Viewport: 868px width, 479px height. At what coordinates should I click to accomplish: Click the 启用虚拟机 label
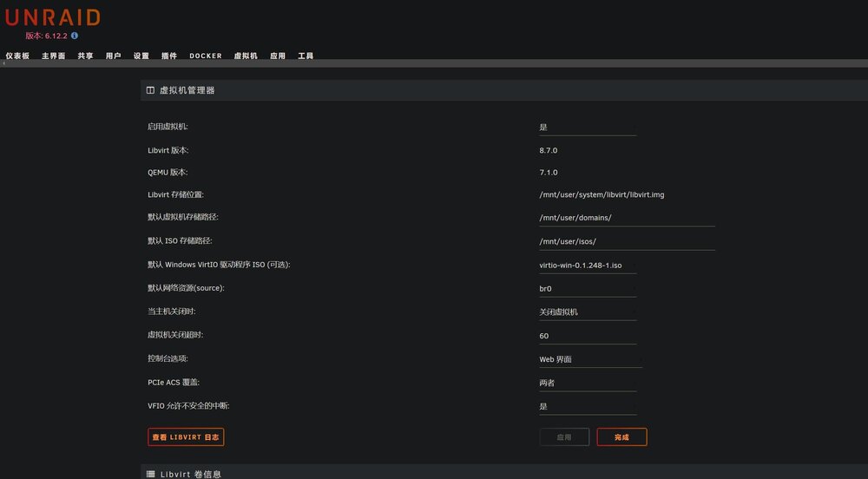click(x=168, y=127)
